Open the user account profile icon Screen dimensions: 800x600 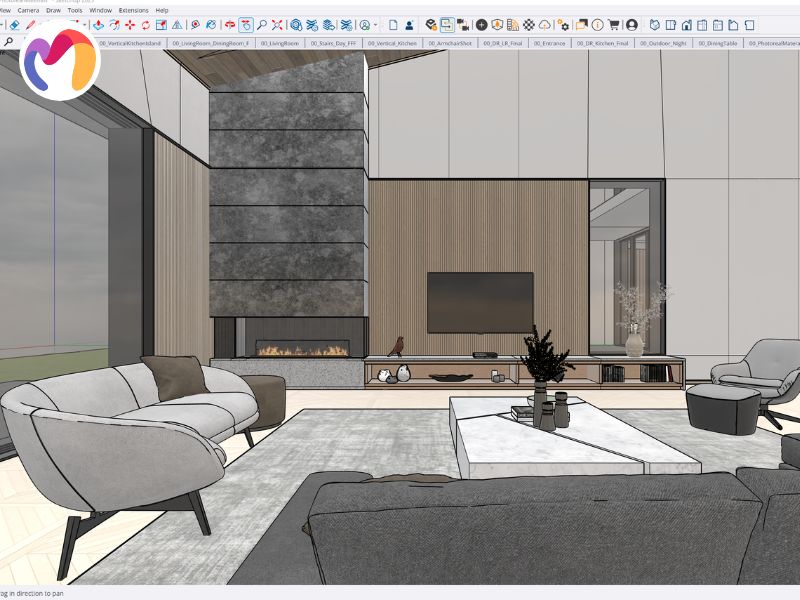(x=632, y=24)
